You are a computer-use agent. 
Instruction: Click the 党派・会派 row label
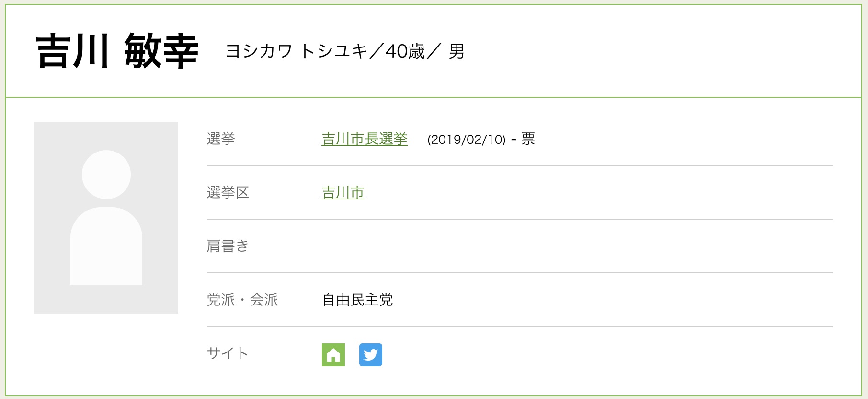(242, 300)
